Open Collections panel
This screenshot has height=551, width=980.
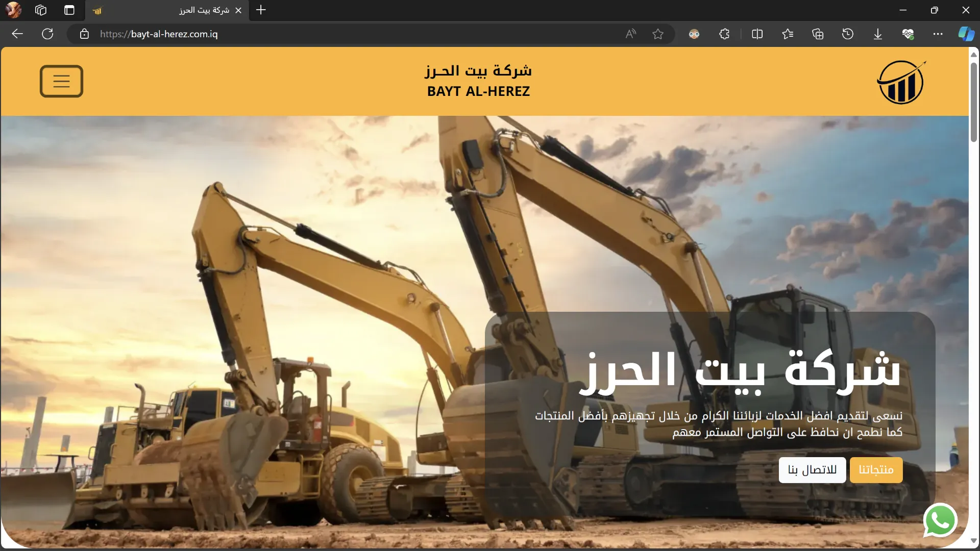point(818,34)
